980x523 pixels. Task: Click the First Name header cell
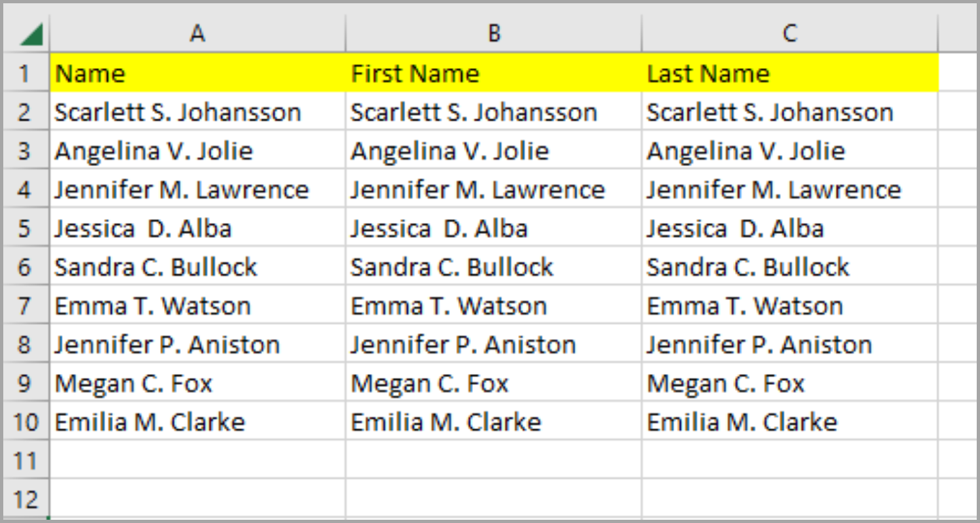pos(494,73)
